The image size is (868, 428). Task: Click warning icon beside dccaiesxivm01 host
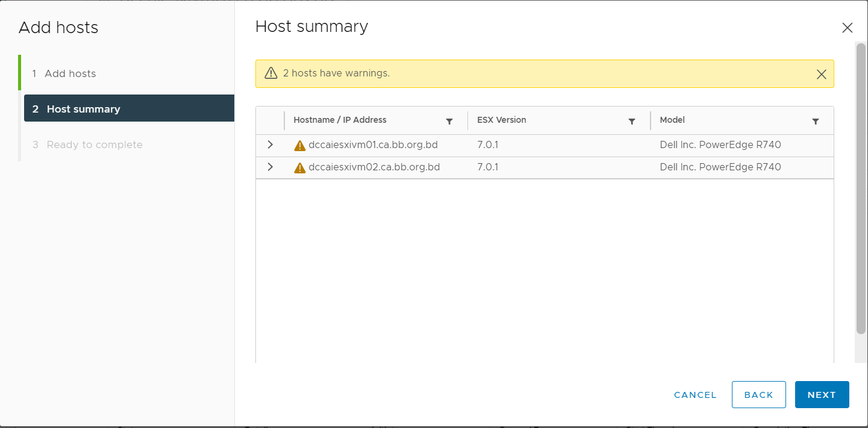[x=299, y=146]
